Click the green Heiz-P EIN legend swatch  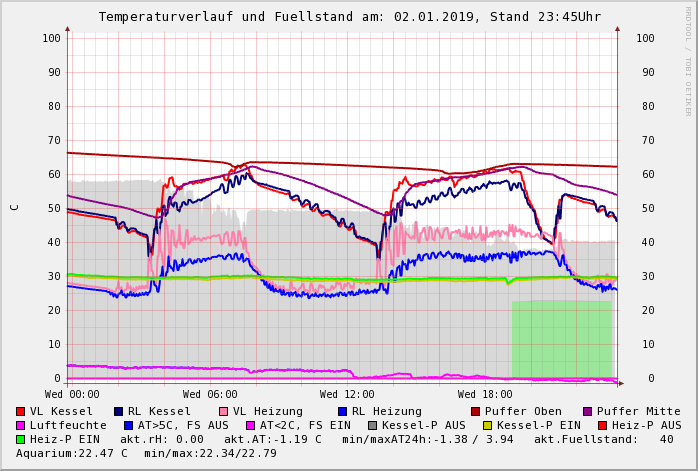tap(21, 439)
